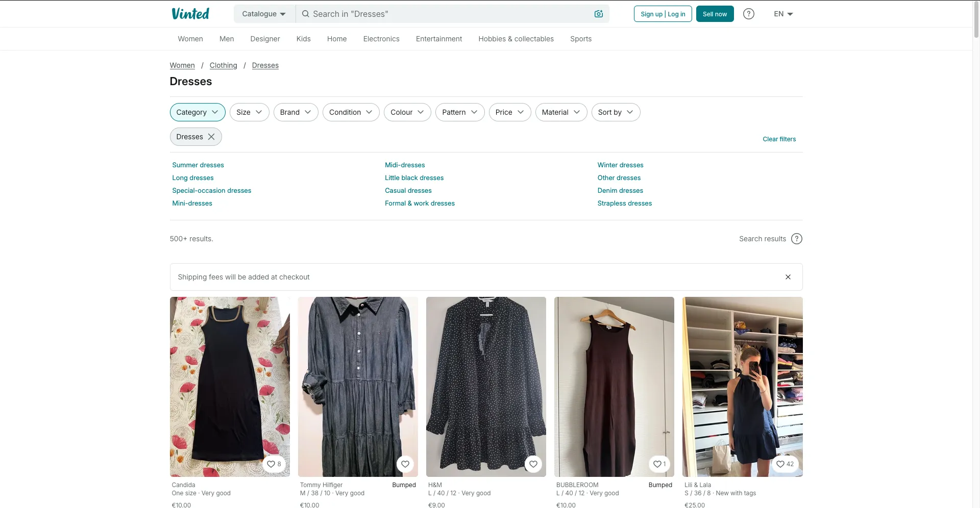This screenshot has width=980, height=508.
Task: Open the Women category menu
Action: 190,39
